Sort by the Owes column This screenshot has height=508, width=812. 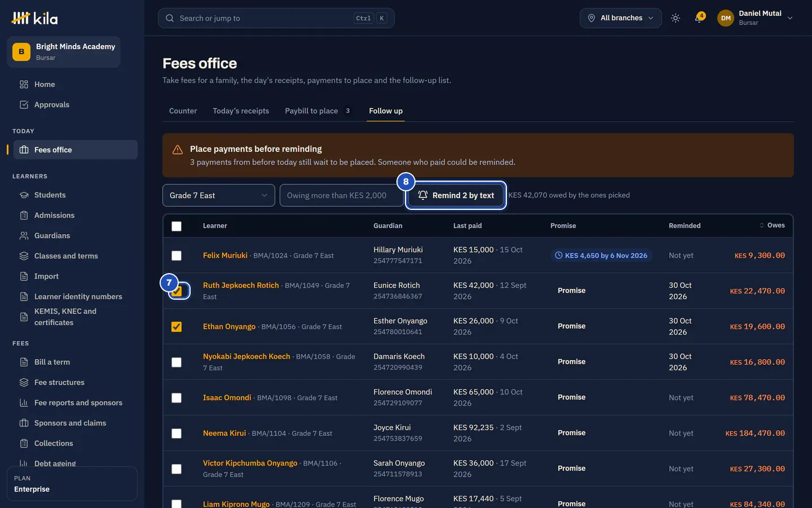point(772,225)
